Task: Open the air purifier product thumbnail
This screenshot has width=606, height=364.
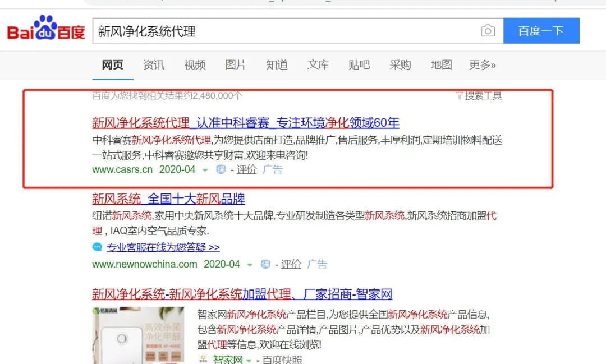Action: [x=138, y=335]
